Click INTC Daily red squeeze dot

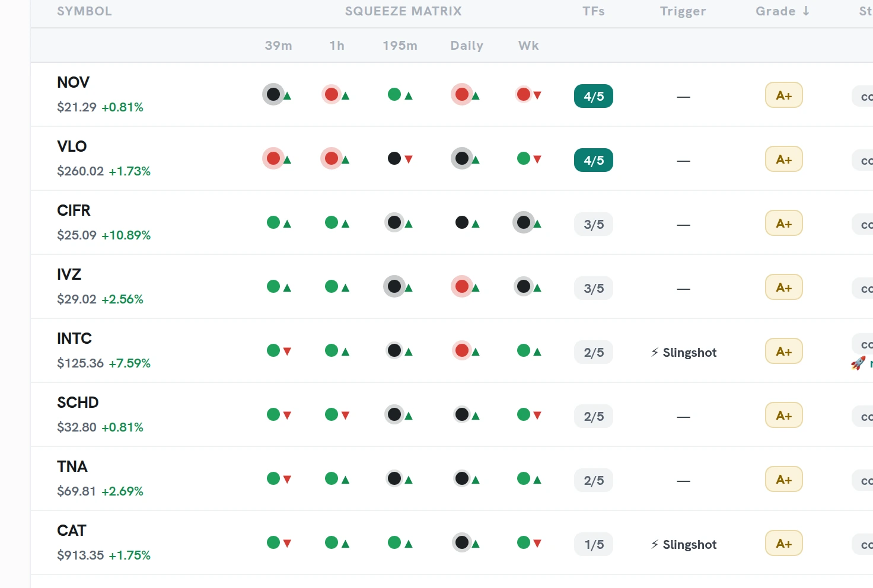[462, 350]
